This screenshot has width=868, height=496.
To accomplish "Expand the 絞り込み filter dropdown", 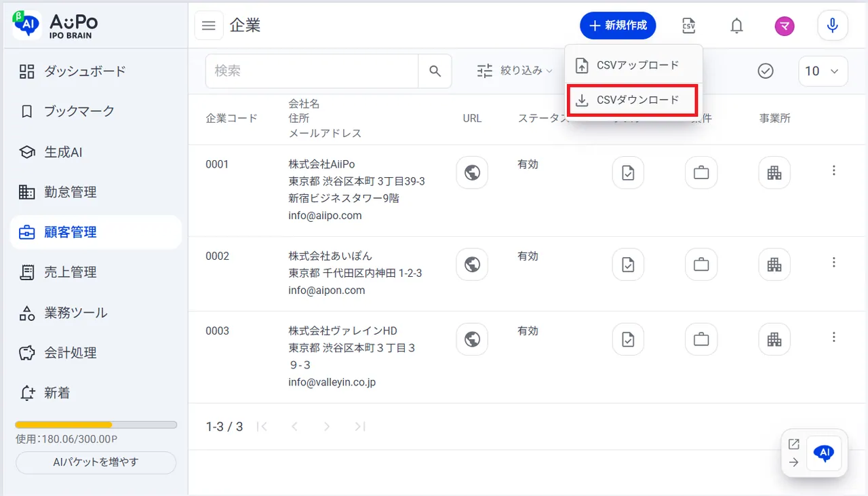I will coord(515,71).
